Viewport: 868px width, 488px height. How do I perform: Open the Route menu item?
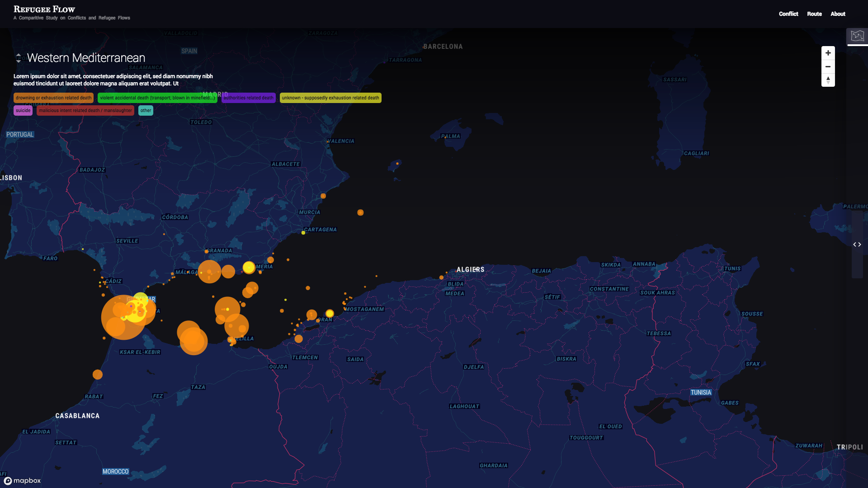(x=814, y=14)
